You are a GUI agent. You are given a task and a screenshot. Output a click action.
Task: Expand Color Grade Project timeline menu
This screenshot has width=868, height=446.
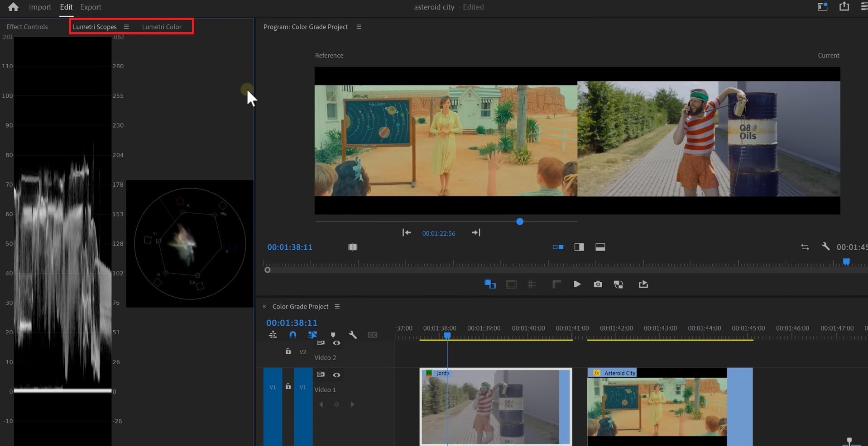[x=337, y=306]
